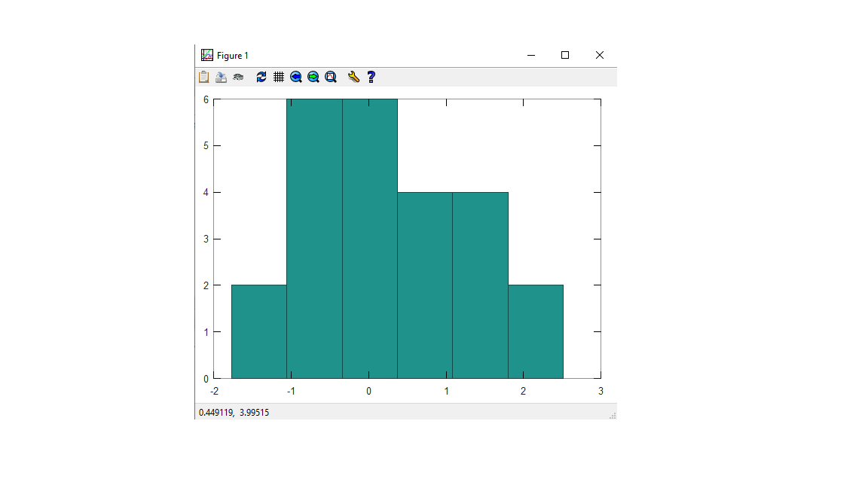The width and height of the screenshot is (868, 488).
Task: Click the rightmost histogram bar of height 2
Action: click(x=536, y=331)
